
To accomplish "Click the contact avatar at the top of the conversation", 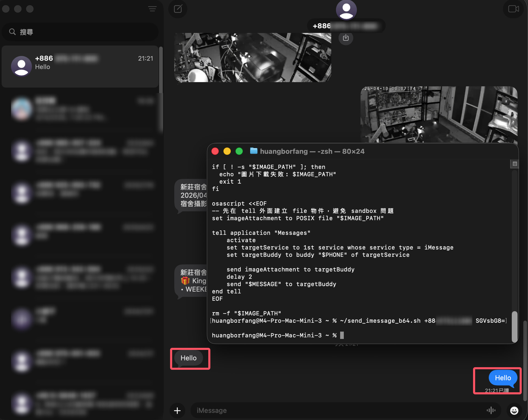I will pos(346,10).
